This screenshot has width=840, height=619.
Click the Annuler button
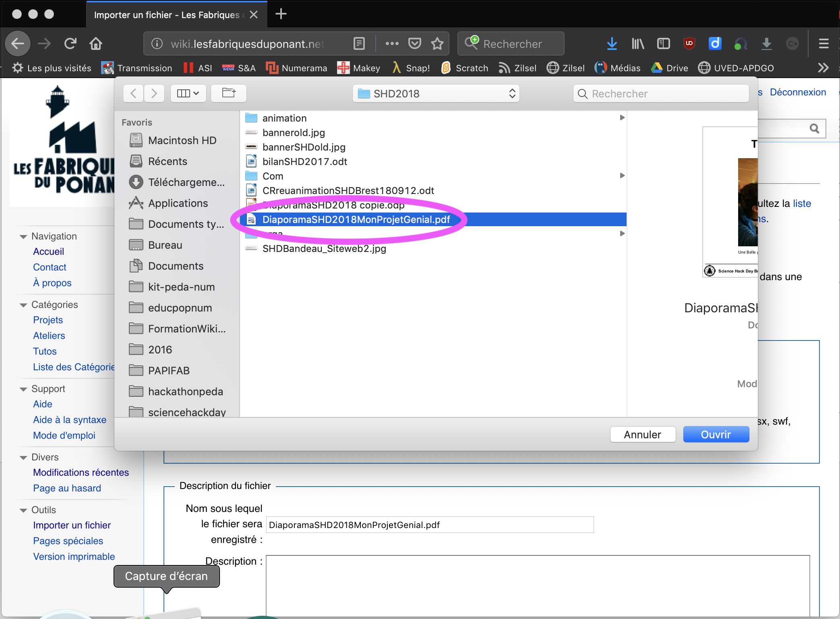642,435
